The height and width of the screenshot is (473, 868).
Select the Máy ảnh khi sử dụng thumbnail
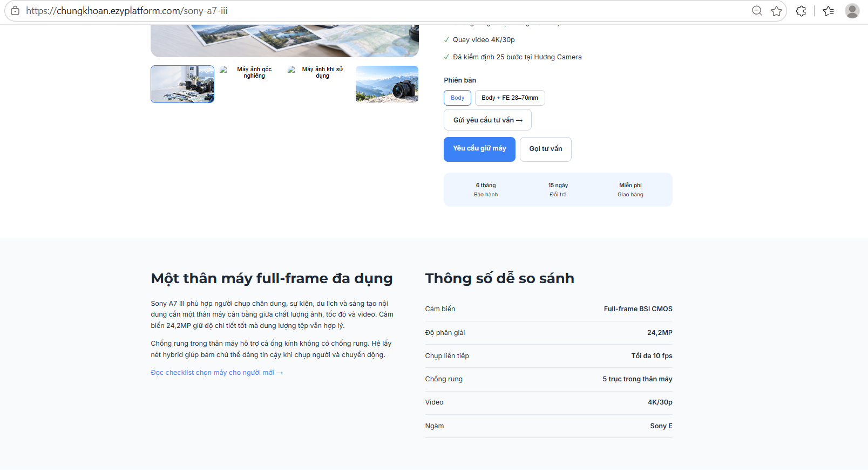click(318, 84)
